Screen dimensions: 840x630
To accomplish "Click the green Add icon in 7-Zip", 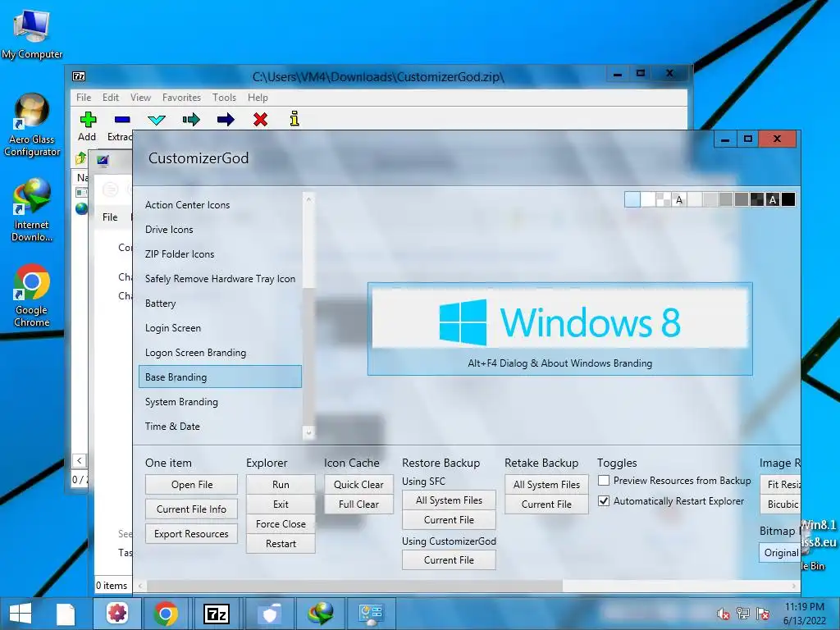I will tap(88, 120).
